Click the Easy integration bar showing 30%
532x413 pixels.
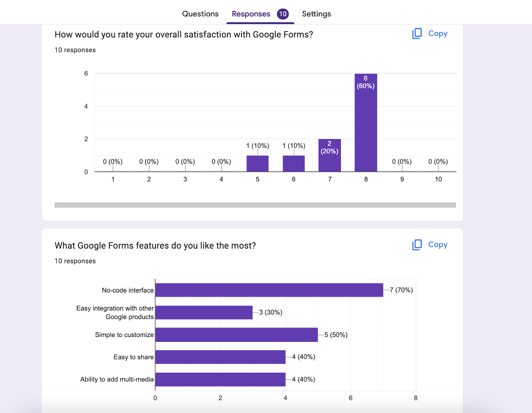(204, 312)
